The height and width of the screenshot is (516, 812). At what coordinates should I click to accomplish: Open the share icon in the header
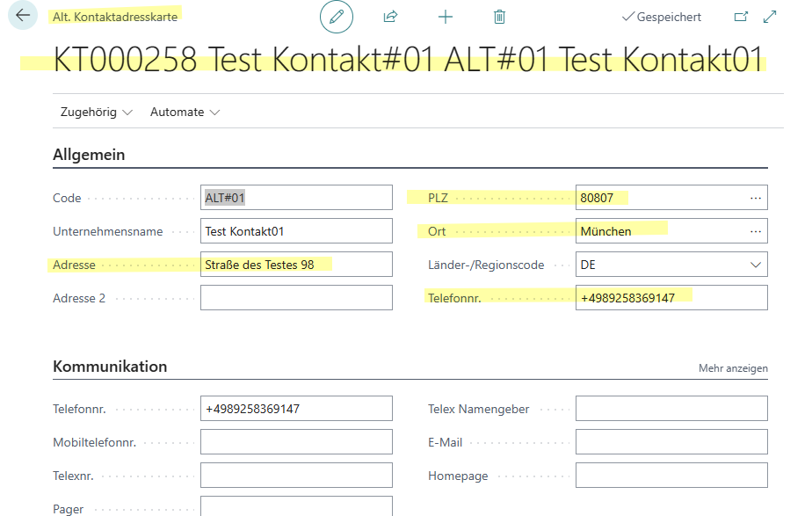(390, 17)
